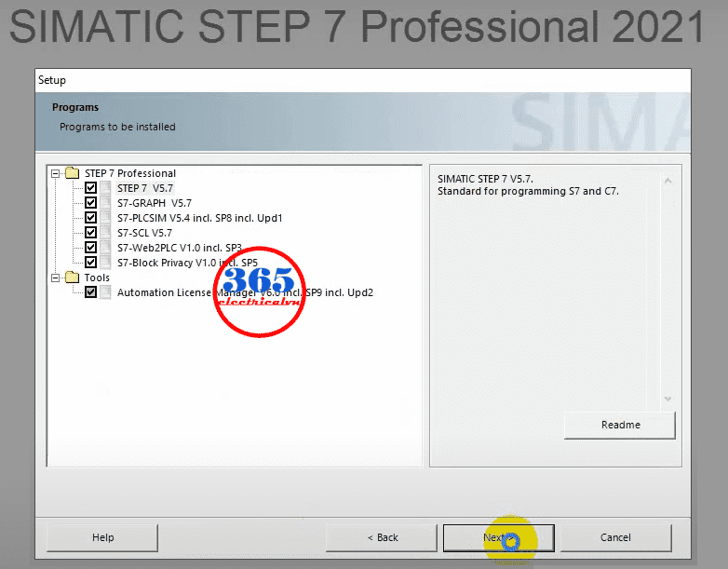This screenshot has width=728, height=569.
Task: Open the Readme button
Action: pos(620,425)
